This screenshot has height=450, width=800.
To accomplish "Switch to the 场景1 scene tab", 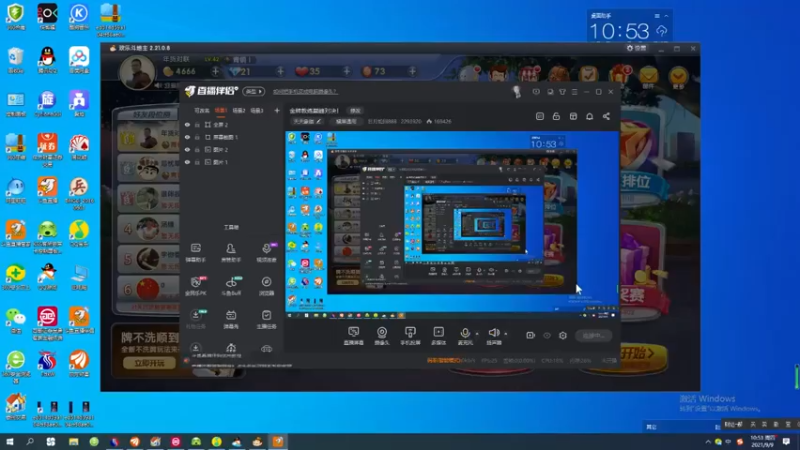I will 220,110.
